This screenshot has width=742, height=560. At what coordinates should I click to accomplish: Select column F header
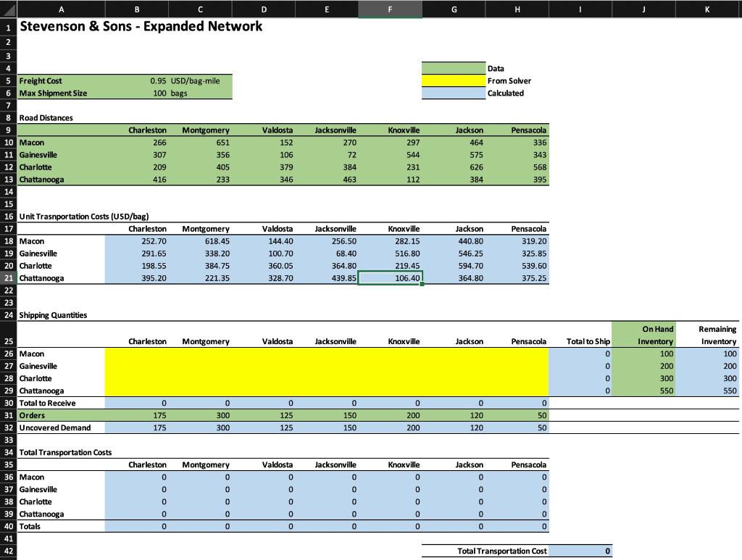(390, 9)
